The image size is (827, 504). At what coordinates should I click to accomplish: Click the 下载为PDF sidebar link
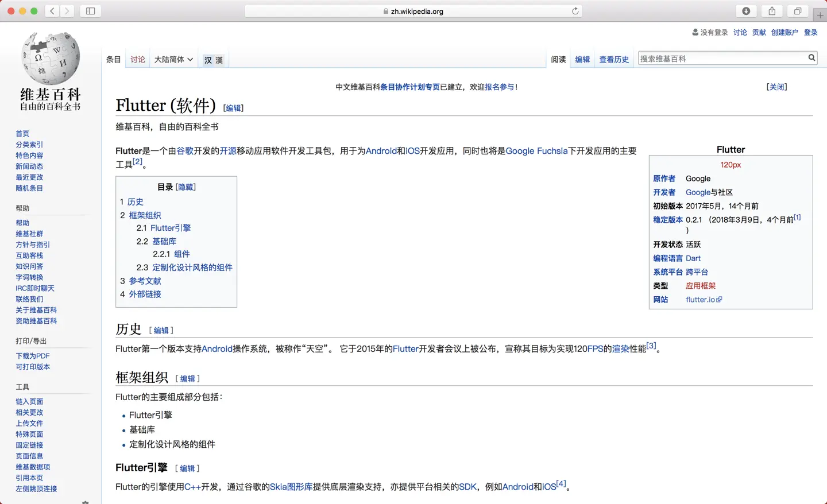32,356
